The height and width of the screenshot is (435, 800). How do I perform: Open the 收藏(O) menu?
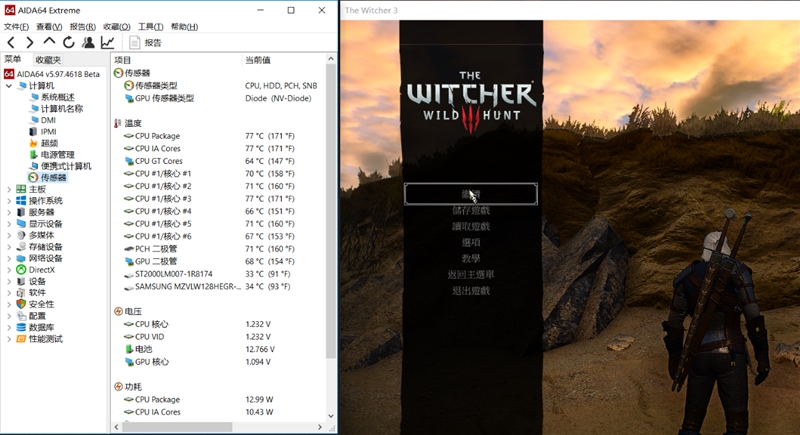pos(117,27)
